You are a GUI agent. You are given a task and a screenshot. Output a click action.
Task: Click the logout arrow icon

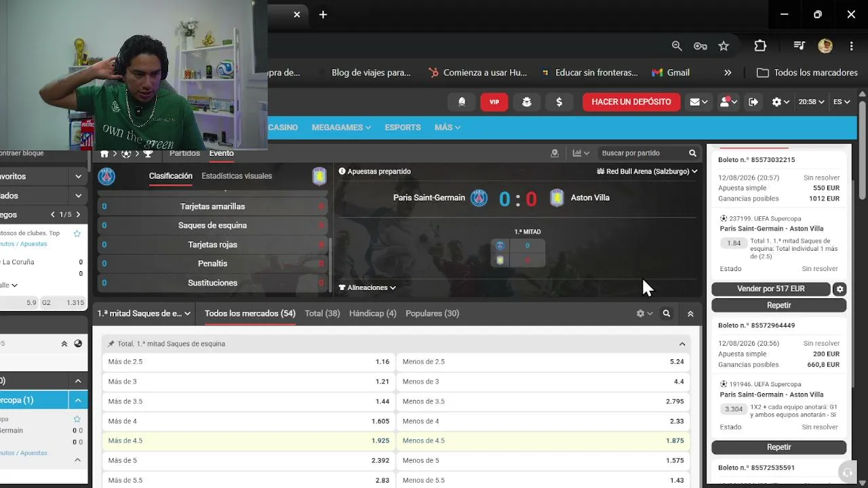[x=753, y=102]
